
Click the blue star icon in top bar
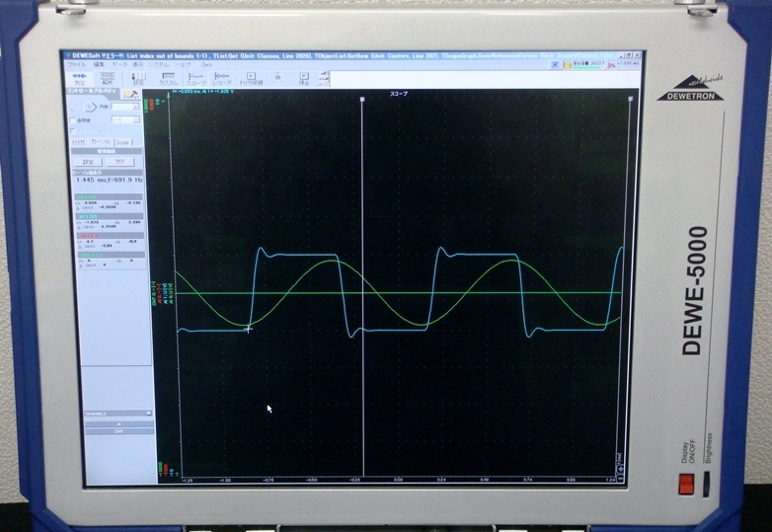tap(555, 64)
